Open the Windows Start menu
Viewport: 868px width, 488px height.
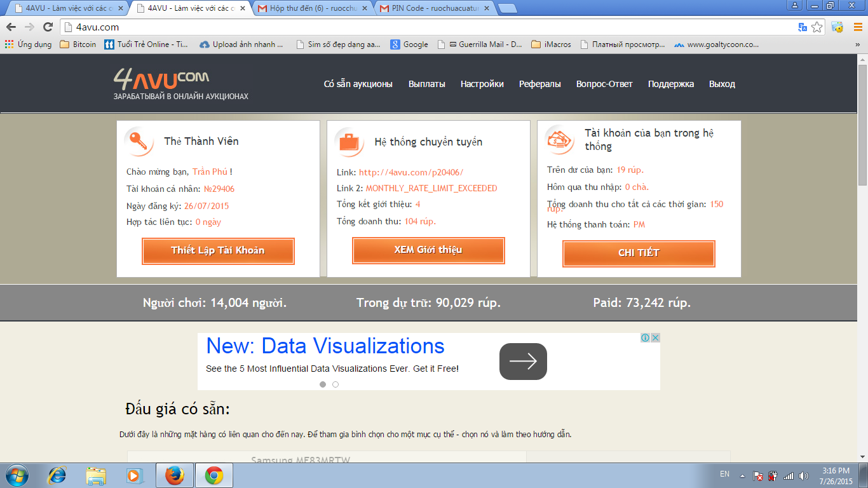17,475
